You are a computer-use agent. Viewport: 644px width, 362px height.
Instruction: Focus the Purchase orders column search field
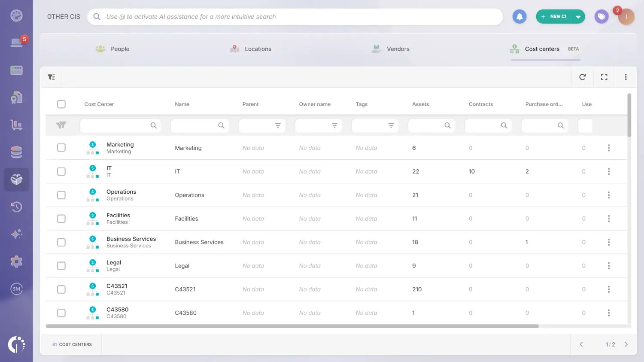point(545,125)
